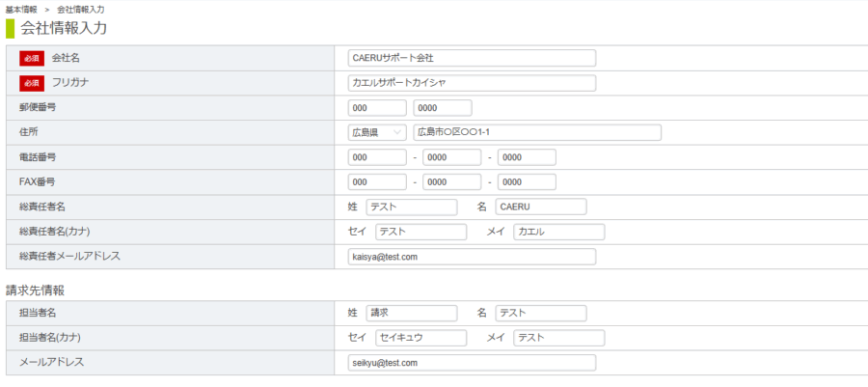This screenshot has width=868, height=387.
Task: Select the second postal code box
Action: click(x=442, y=107)
